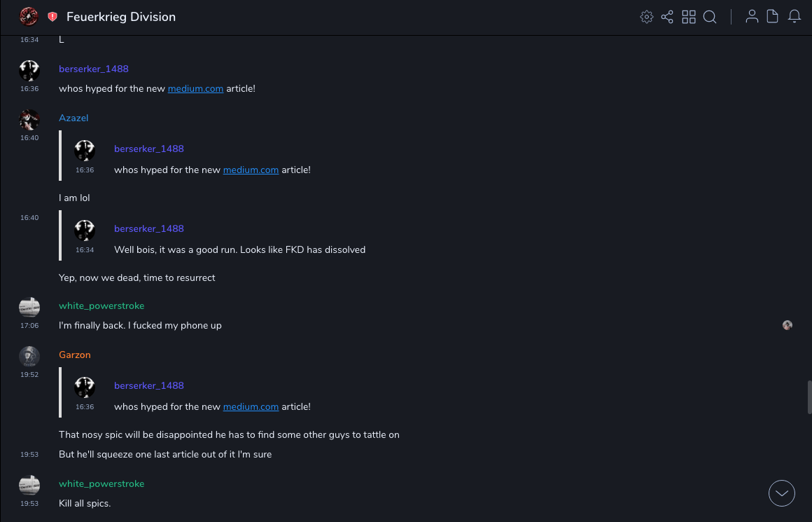Click the small read-receipt avatar at right
812x522 pixels.
[787, 325]
